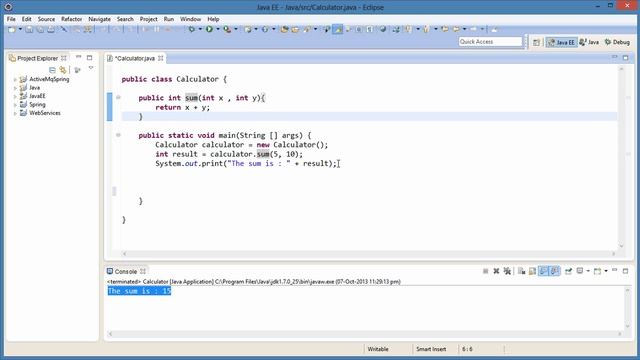
Task: Switch to the Java EE perspective
Action: [561, 42]
